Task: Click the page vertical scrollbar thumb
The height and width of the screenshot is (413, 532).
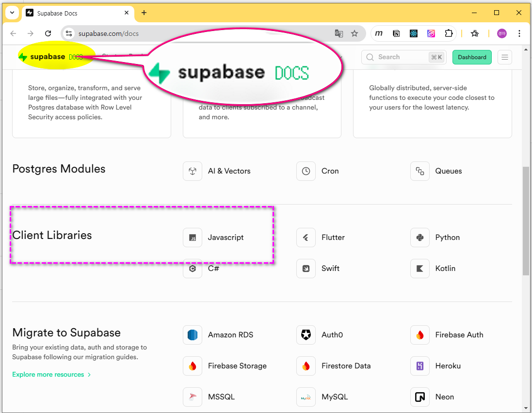Action: click(x=526, y=221)
